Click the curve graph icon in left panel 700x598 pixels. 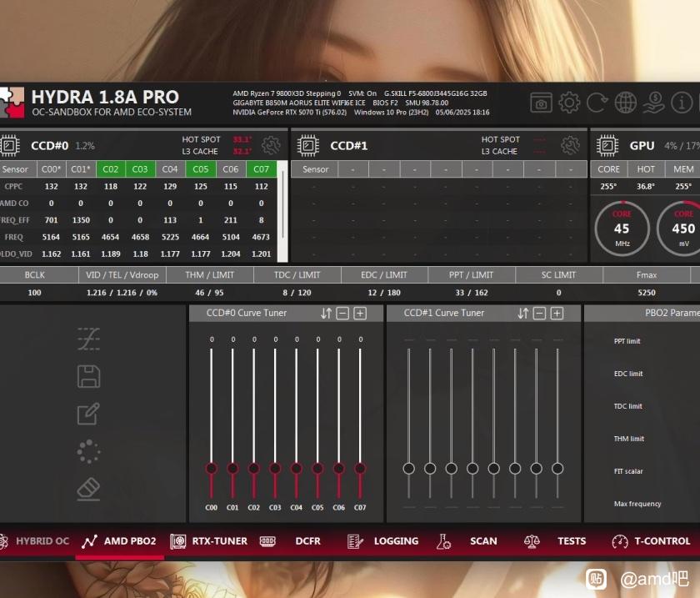pos(88,339)
